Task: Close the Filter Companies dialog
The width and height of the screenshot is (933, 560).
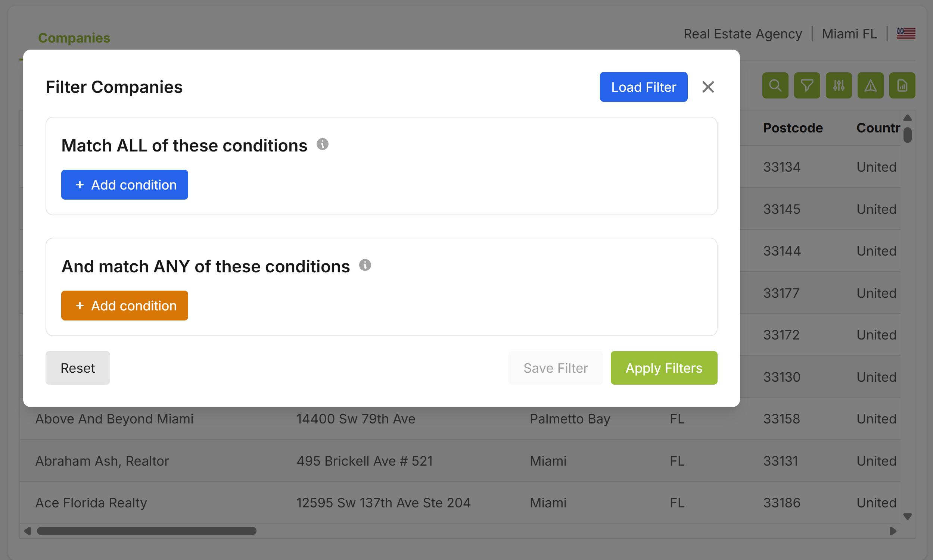Action: click(x=708, y=87)
